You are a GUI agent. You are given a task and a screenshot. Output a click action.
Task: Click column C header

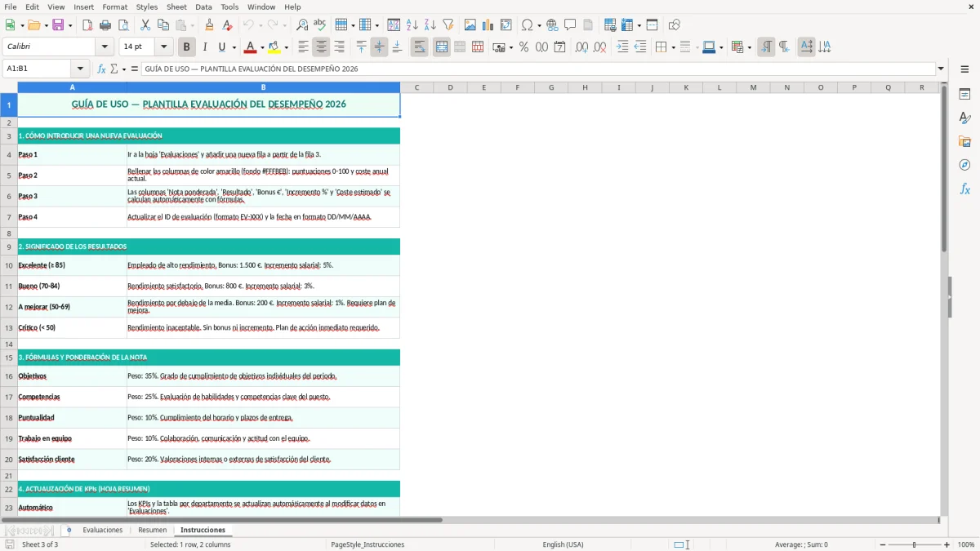(x=416, y=87)
